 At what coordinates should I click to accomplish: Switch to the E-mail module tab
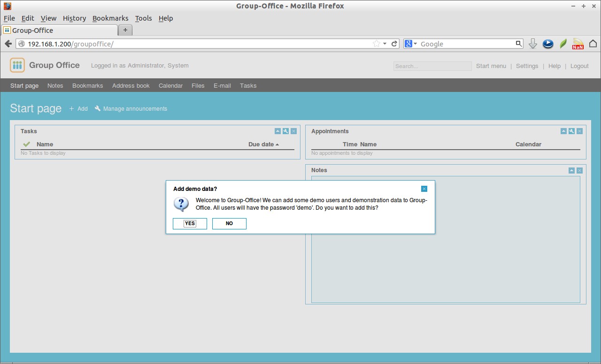(x=222, y=85)
